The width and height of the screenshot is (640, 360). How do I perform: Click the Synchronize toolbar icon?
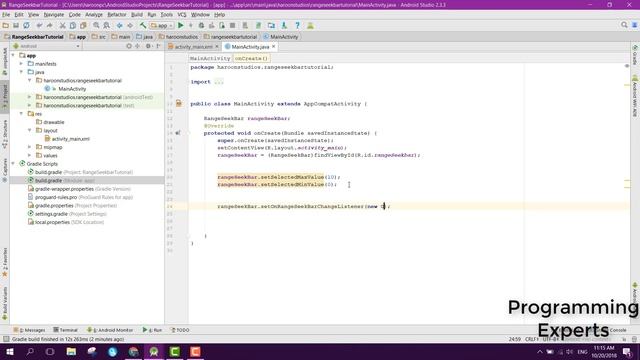pyautogui.click(x=27, y=25)
